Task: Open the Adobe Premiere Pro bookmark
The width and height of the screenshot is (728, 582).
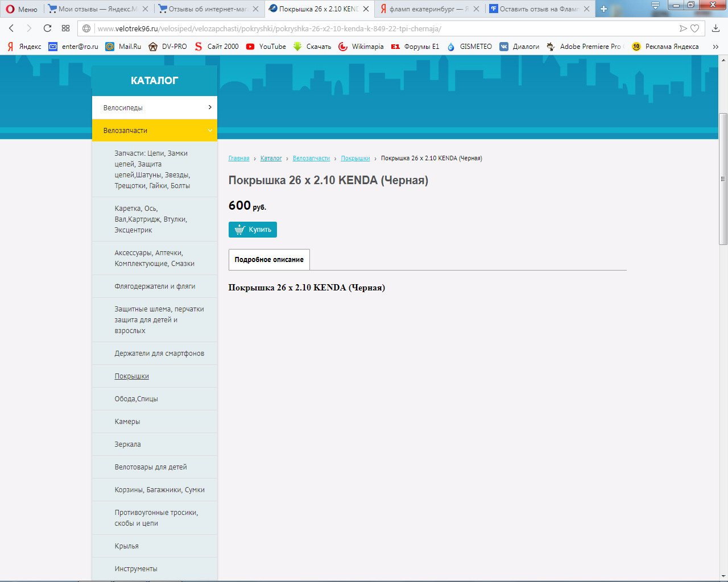Action: pos(585,47)
